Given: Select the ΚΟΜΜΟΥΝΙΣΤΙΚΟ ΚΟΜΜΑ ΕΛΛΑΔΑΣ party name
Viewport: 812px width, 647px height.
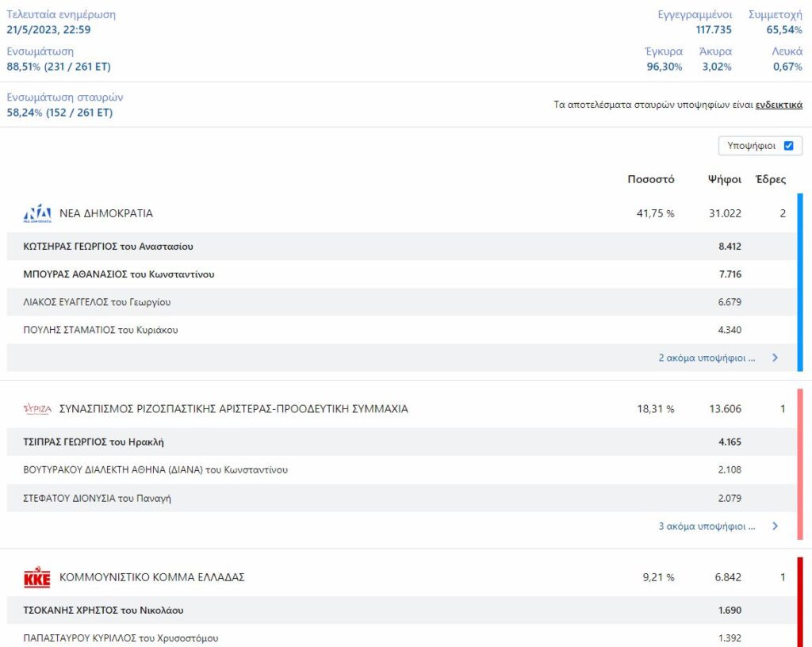Looking at the screenshot, I should point(152,577).
